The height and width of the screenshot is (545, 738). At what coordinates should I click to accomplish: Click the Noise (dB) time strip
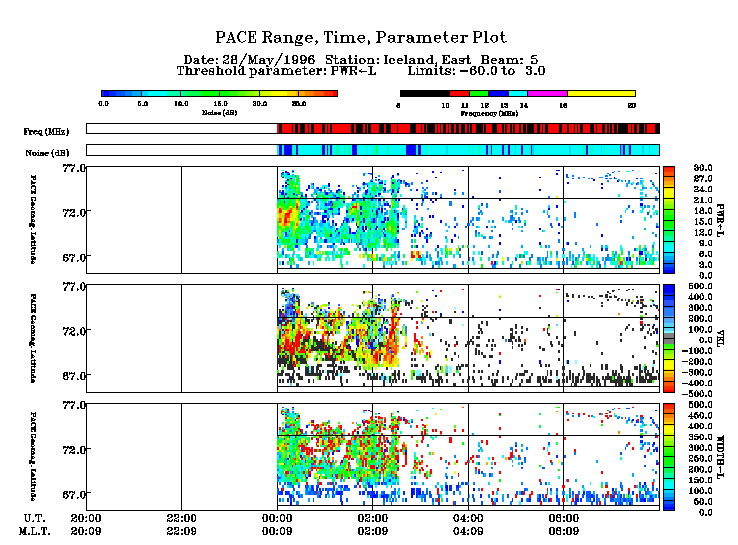(x=372, y=150)
